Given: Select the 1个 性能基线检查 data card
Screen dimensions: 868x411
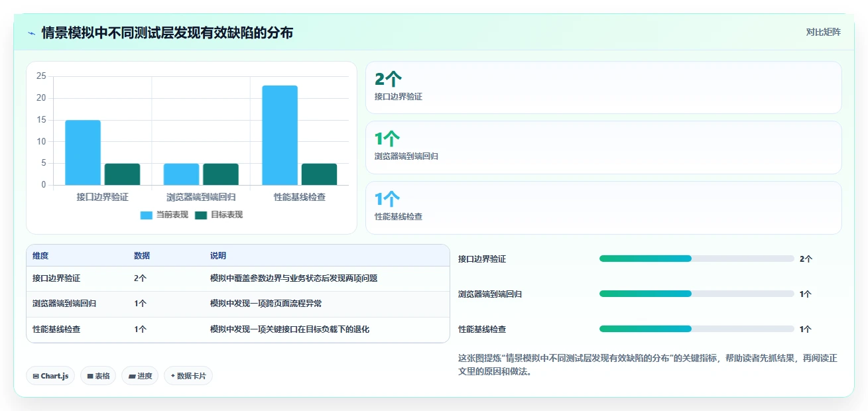Looking at the screenshot, I should click(603, 207).
